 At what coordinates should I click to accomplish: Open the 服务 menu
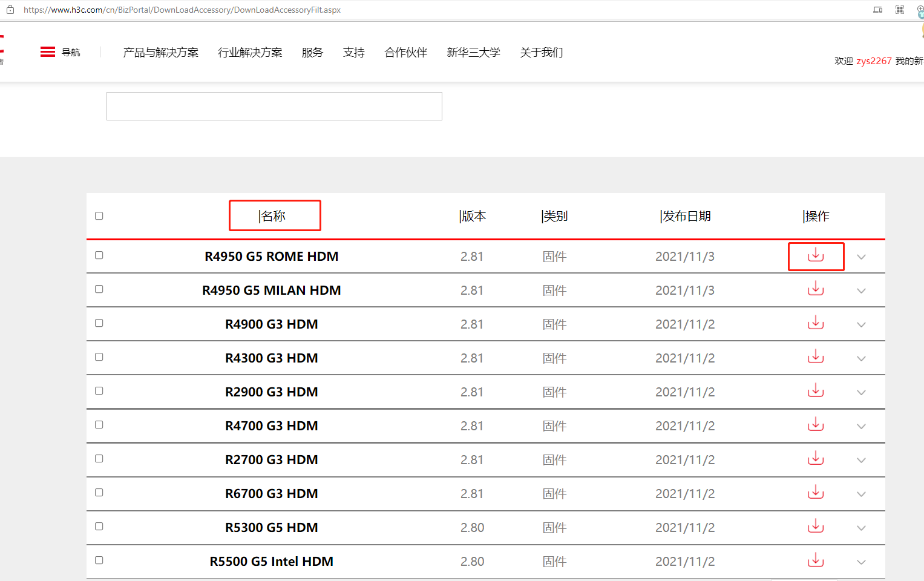pos(313,53)
